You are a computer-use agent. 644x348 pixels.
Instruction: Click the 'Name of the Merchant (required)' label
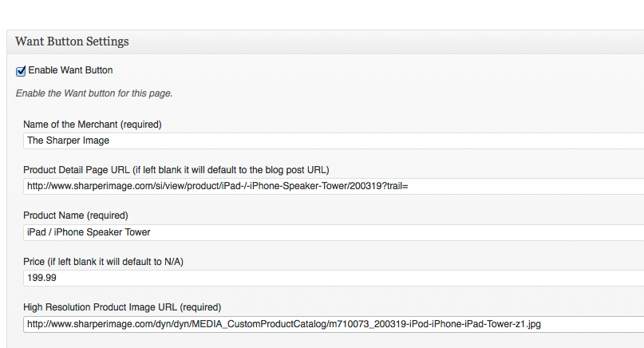(x=93, y=125)
